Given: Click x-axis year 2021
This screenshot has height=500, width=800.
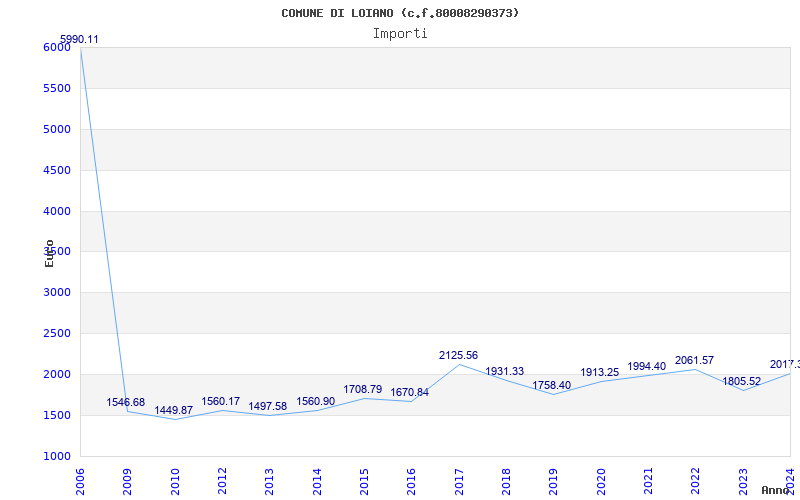Looking at the screenshot, I should pyautogui.click(x=648, y=482).
